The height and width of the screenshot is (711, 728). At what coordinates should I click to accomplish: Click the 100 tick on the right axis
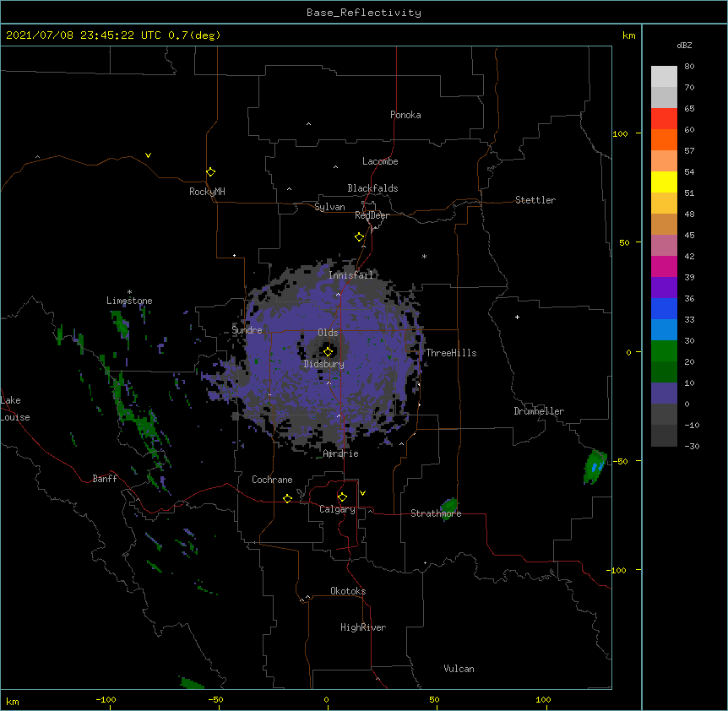click(x=620, y=133)
